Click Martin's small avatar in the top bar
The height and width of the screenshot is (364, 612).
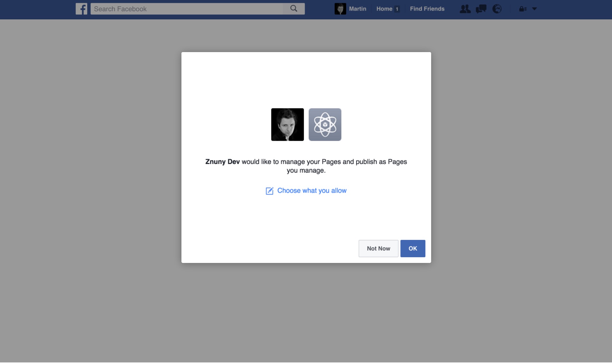(x=340, y=9)
